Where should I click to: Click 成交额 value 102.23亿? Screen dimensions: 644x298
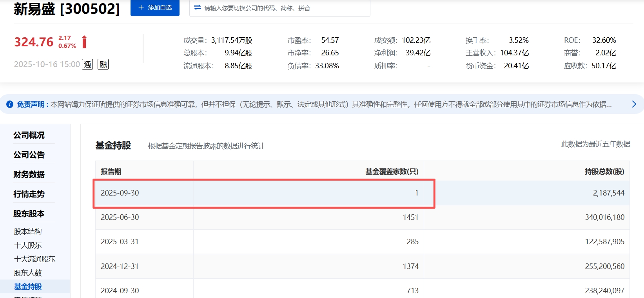(416, 40)
